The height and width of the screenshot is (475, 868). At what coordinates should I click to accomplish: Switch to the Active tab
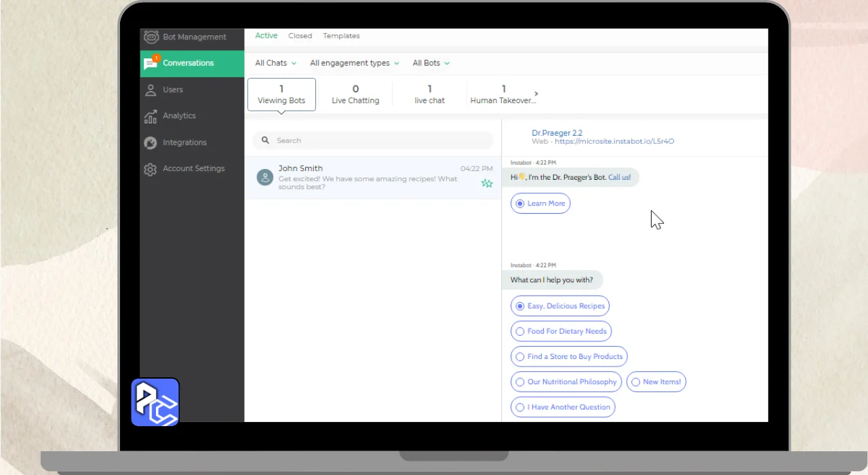(267, 36)
